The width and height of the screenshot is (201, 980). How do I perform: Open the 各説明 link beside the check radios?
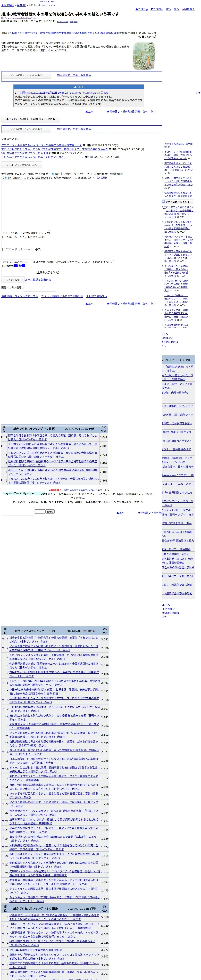point(102,178)
